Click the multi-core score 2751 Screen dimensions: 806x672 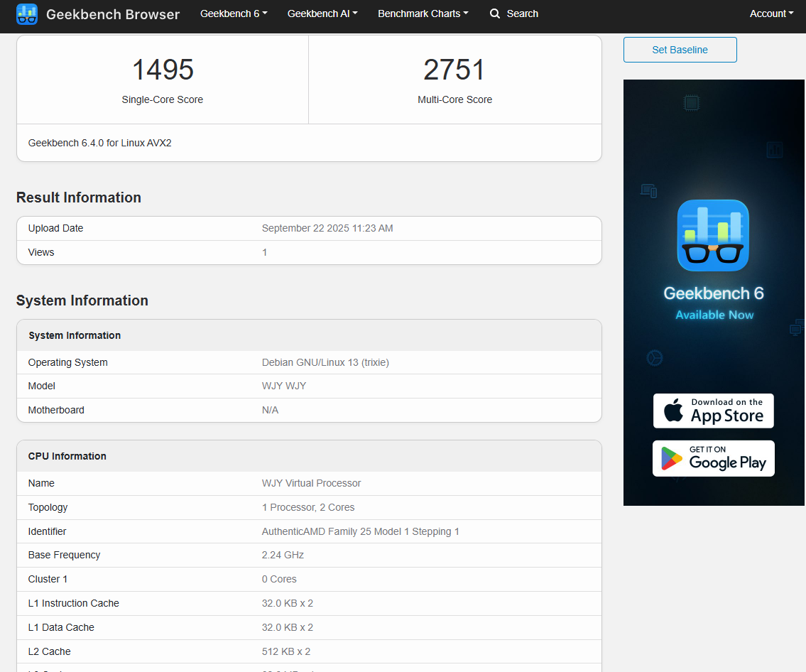tap(454, 70)
